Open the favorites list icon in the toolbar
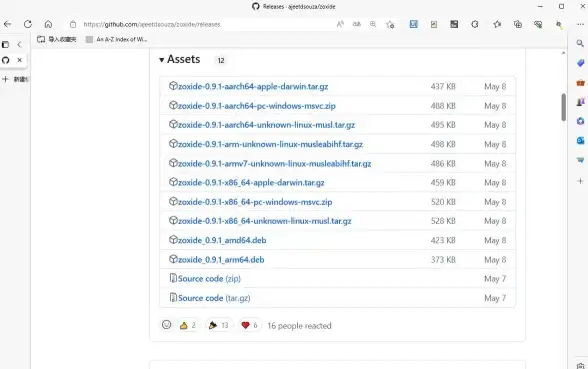The height and width of the screenshot is (369, 588). click(x=497, y=24)
